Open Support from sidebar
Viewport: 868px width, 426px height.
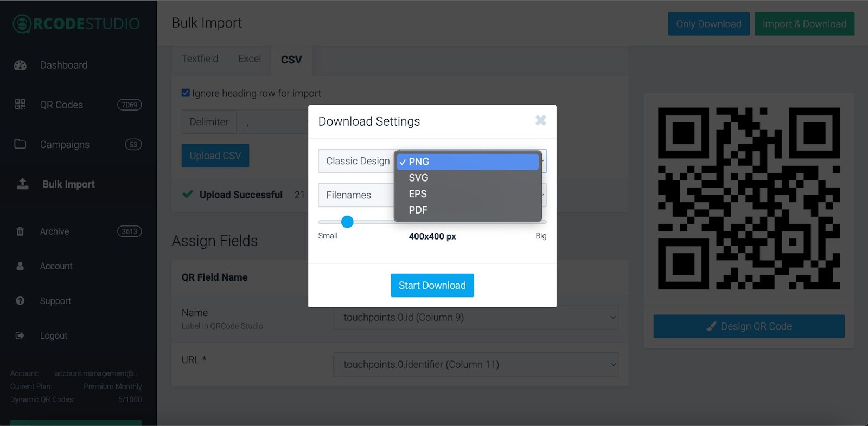click(x=55, y=301)
